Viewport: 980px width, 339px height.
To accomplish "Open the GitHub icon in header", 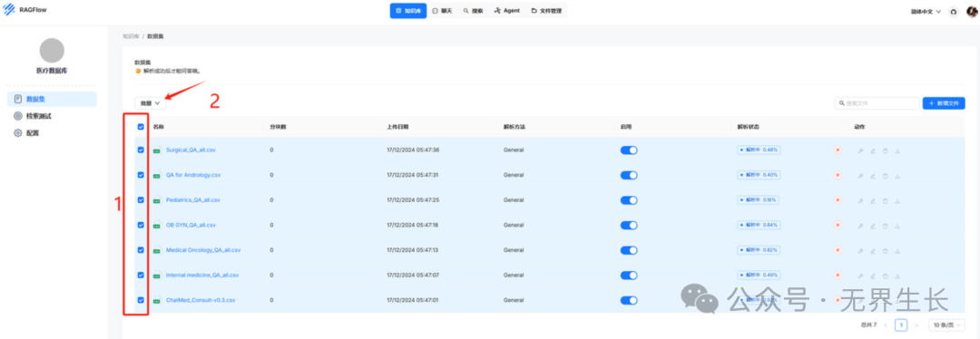I will click(953, 11).
